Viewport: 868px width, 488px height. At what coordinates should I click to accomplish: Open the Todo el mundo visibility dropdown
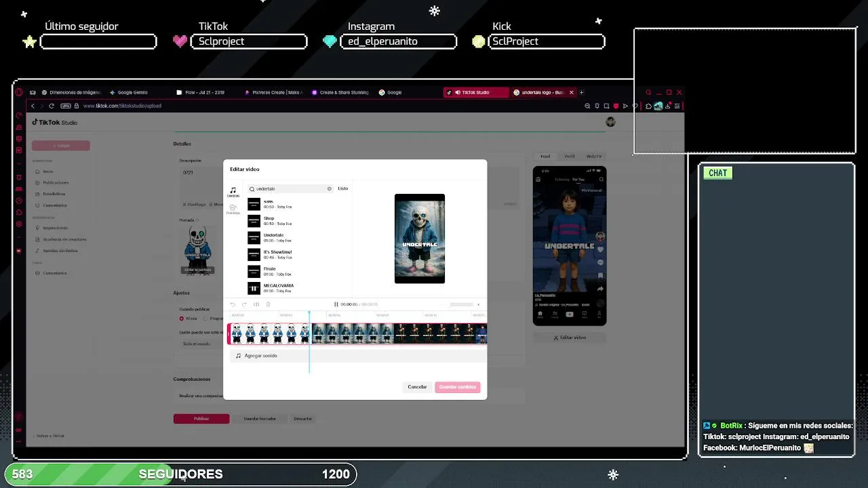tap(201, 344)
